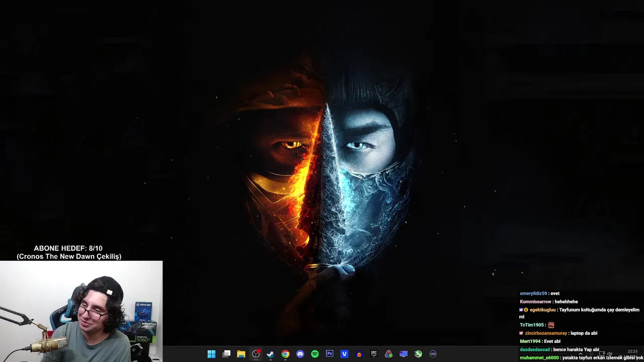Launch Photoshop from the taskbar
Screen dimensions: 644x362
(330, 354)
